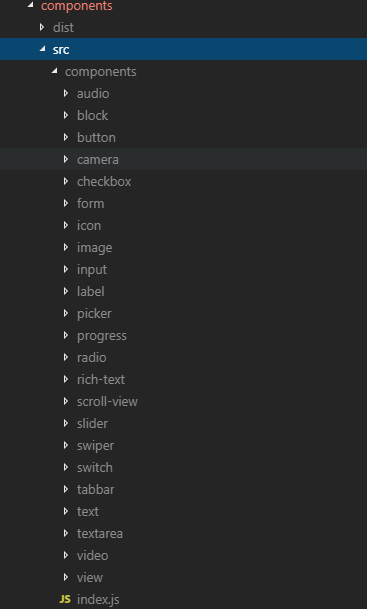Select the highlighted src folder name

tap(61, 49)
